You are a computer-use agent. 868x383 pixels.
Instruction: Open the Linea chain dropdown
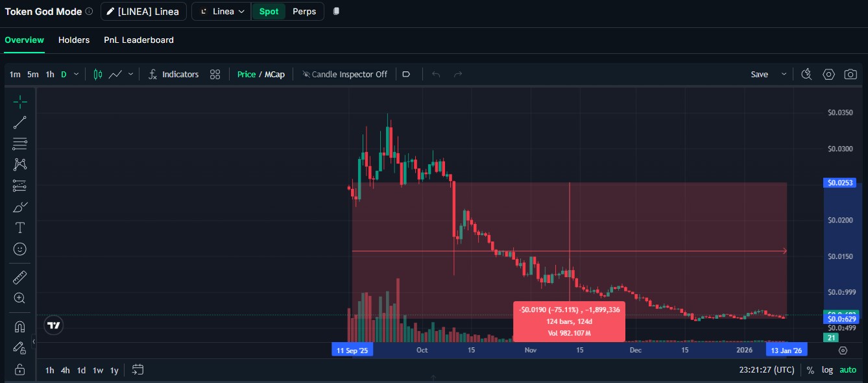click(221, 12)
